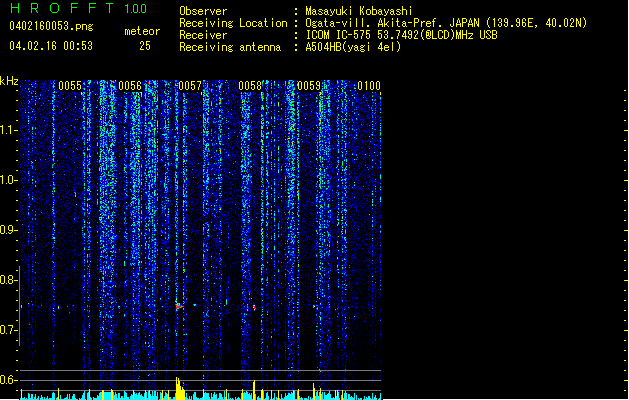
Task: Click the 'Receiver' field label
Action: coord(203,35)
